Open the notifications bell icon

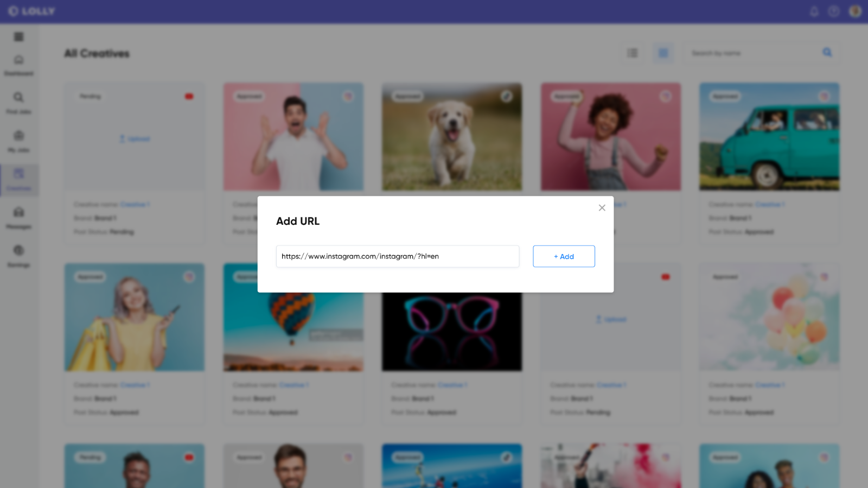814,11
